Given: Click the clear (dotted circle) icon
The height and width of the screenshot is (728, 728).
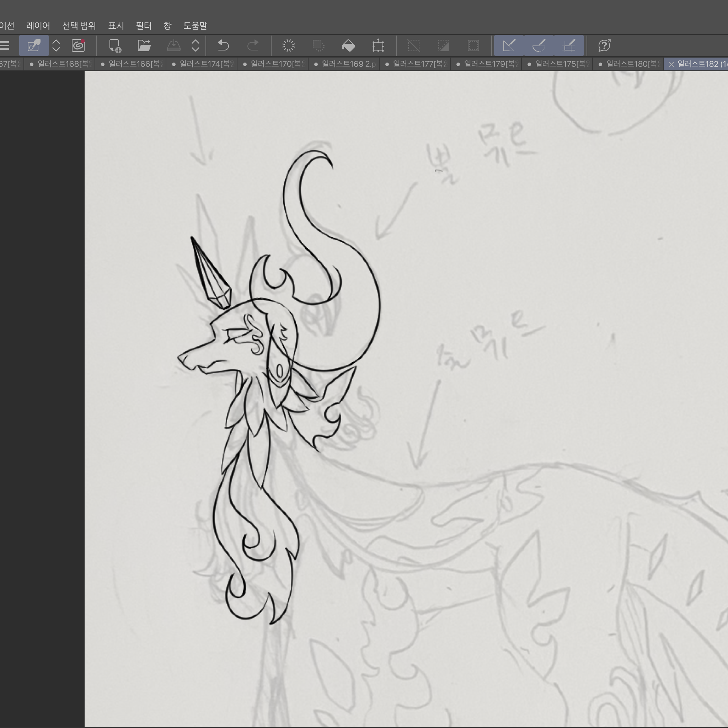Looking at the screenshot, I should (x=289, y=45).
